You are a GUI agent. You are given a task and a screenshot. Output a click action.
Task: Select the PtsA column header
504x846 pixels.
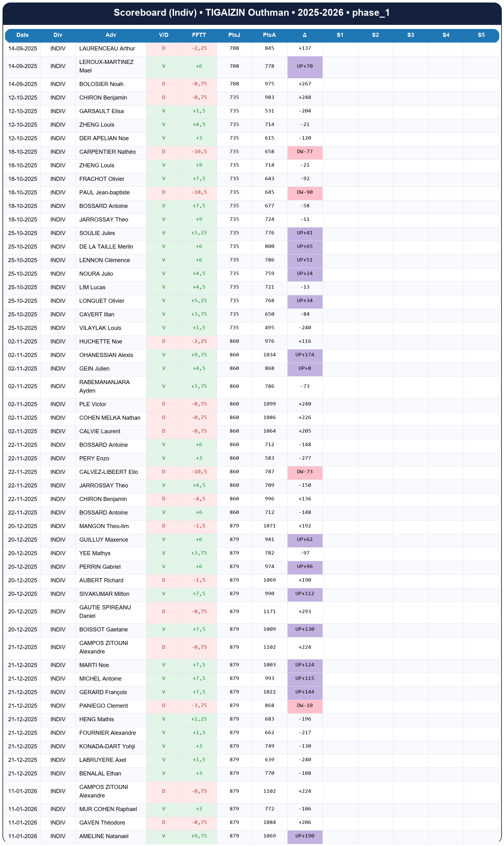pos(269,35)
